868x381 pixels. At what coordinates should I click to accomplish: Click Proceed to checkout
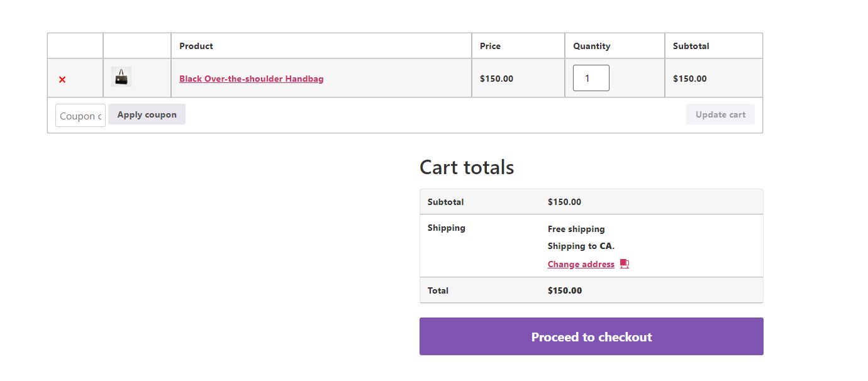tap(591, 336)
